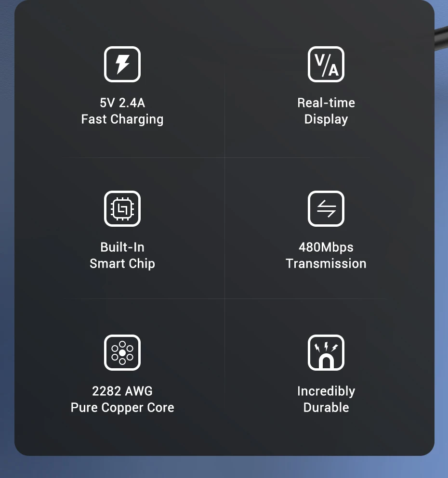
Task: Select the smart chip processor icon
Action: click(x=122, y=209)
